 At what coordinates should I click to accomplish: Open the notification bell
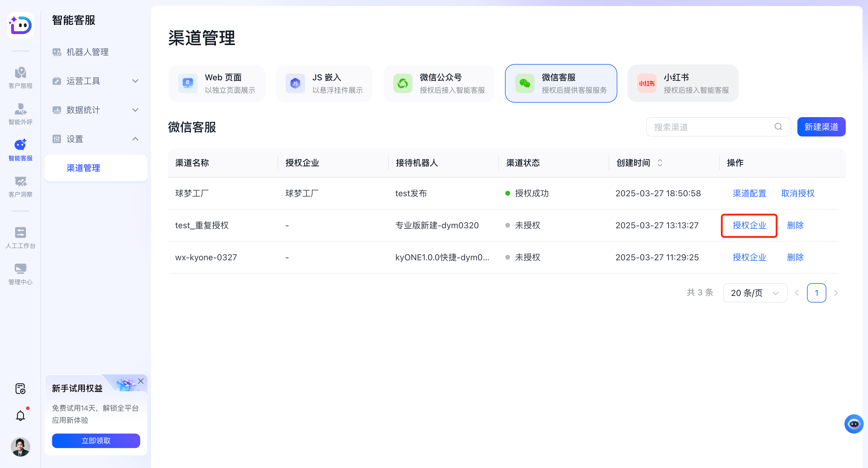tap(20, 415)
